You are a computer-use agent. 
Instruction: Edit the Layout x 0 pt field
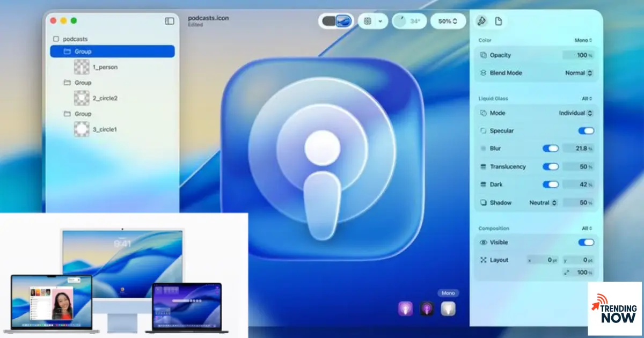coord(543,260)
